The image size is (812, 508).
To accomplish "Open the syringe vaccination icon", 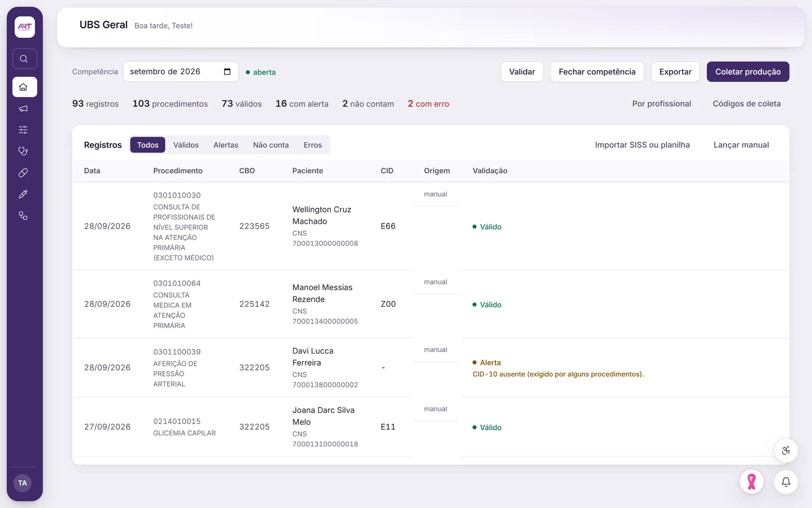I will click(23, 194).
